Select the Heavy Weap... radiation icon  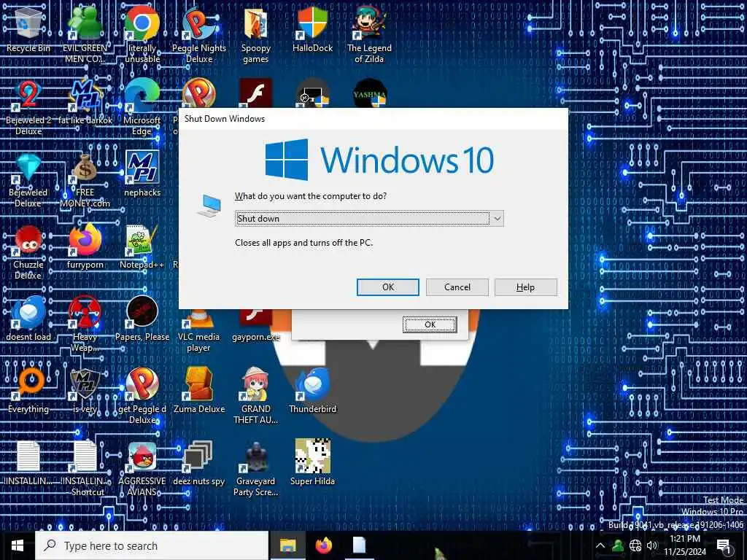click(85, 324)
